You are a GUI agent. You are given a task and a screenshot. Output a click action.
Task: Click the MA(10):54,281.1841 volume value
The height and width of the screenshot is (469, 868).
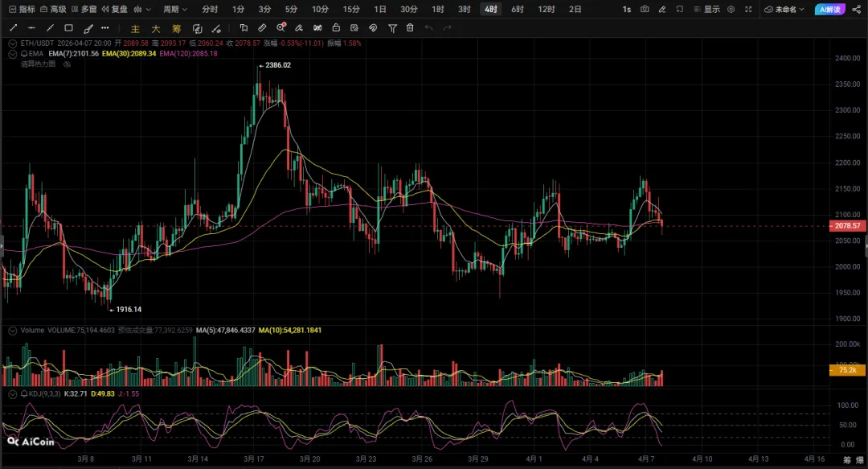(x=289, y=331)
